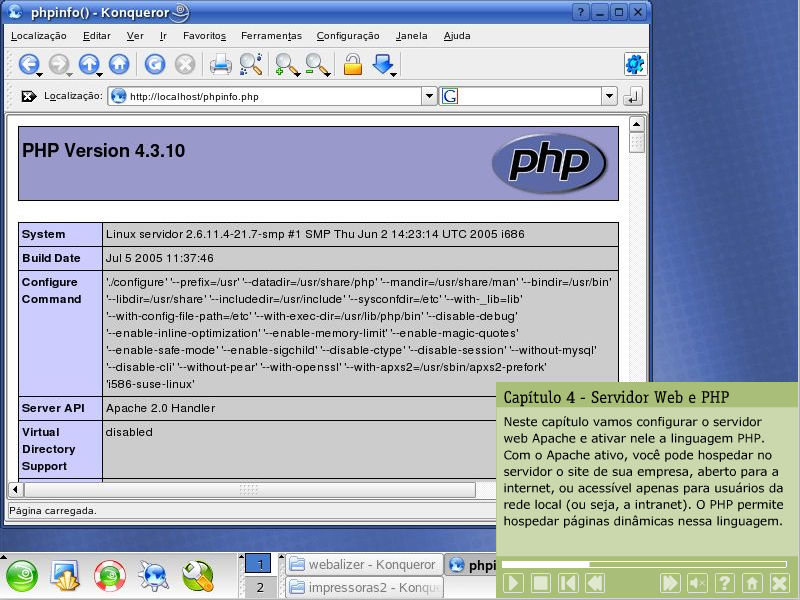Open the blue download arrow dropdown
Viewport: 800px width, 600px height.
pyautogui.click(x=383, y=64)
